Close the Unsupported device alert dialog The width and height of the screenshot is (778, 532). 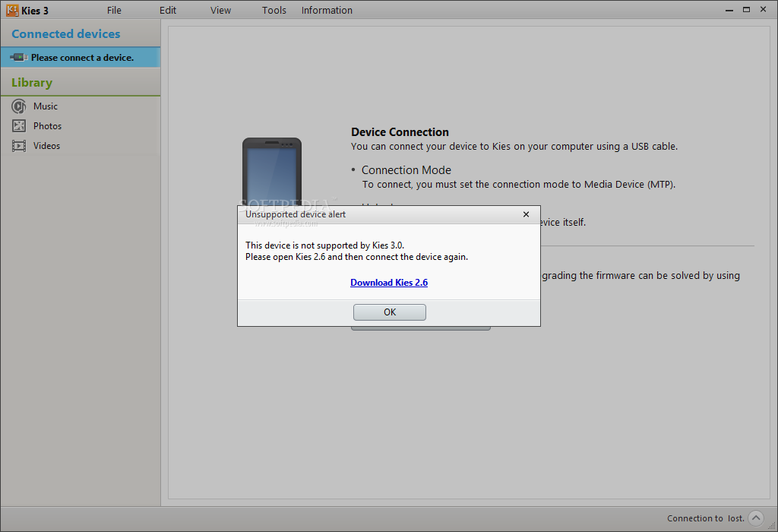pyautogui.click(x=526, y=214)
